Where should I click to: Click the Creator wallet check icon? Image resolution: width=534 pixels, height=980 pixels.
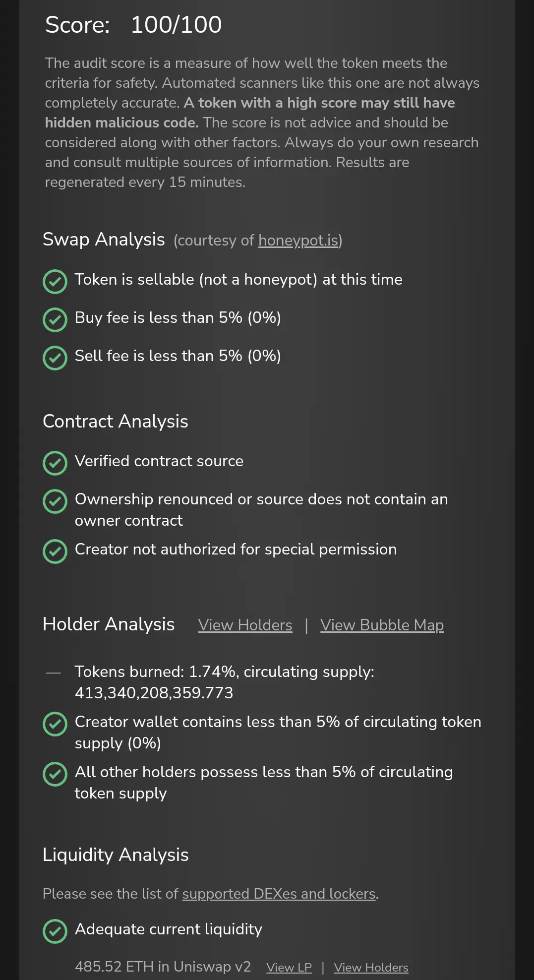click(55, 724)
